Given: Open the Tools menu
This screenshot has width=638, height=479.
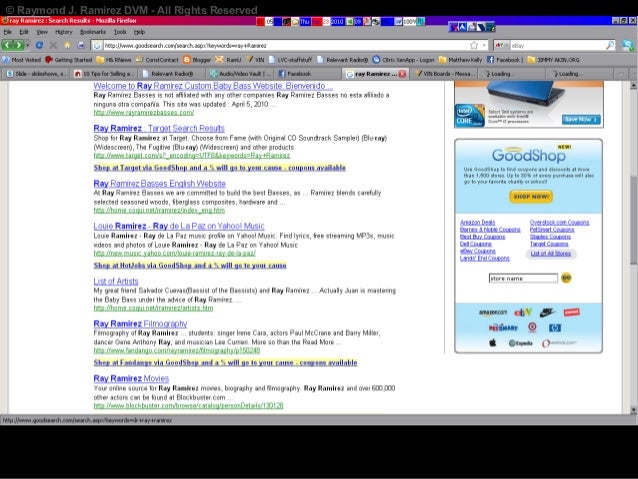Looking at the screenshot, I should click(x=120, y=32).
